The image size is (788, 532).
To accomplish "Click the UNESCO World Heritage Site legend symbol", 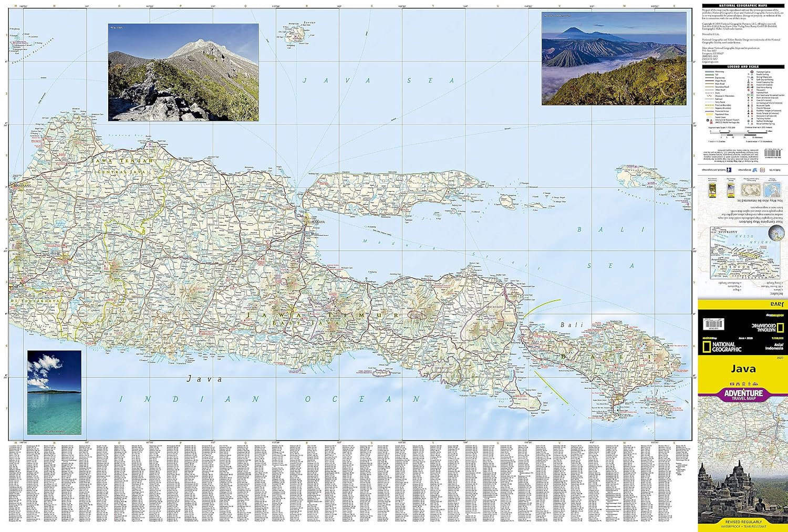I will coord(711,122).
